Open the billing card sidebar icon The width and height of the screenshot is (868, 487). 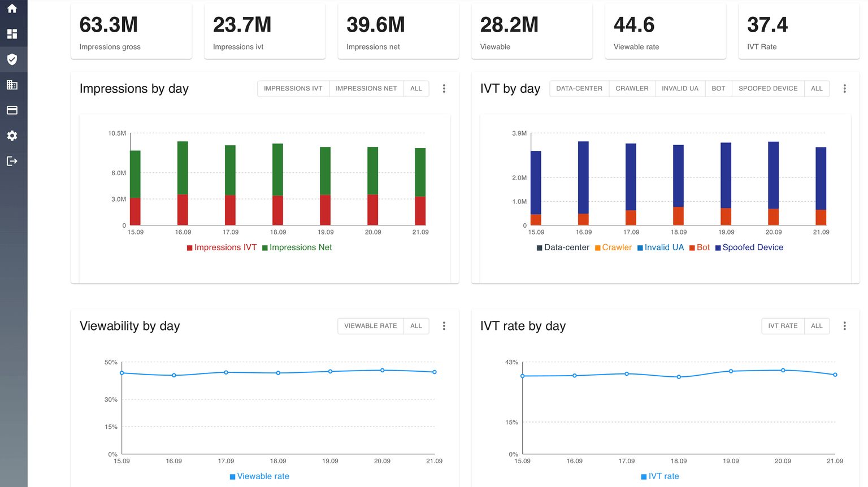(12, 110)
